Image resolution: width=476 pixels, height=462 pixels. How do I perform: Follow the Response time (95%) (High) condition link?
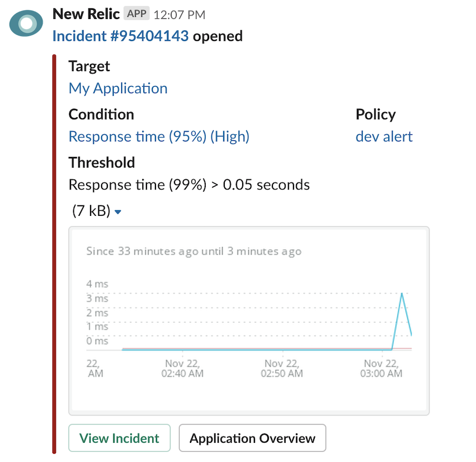click(159, 137)
